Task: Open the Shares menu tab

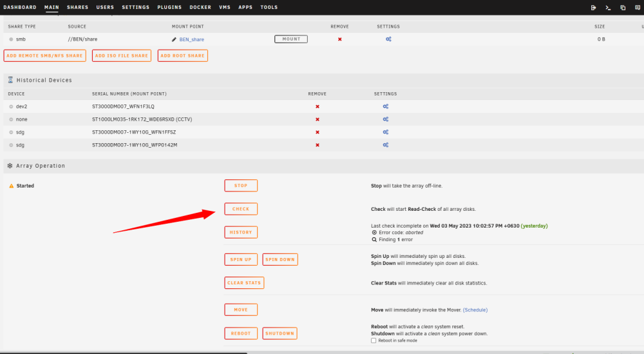Action: tap(78, 7)
